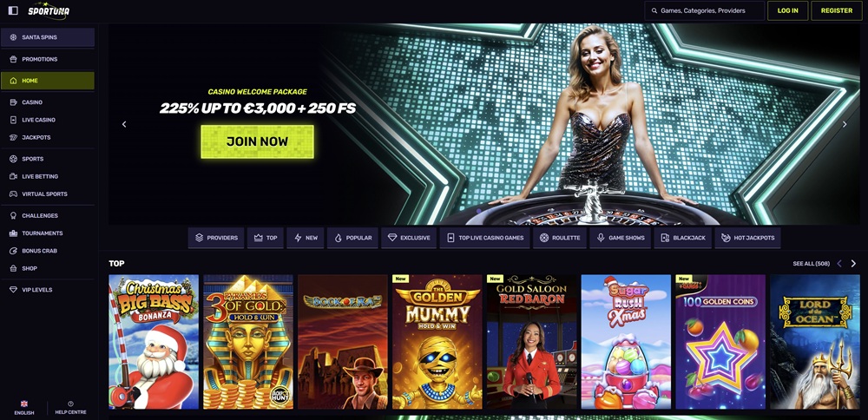Open the English language selector
Screen dimensions: 868x420
(23, 408)
